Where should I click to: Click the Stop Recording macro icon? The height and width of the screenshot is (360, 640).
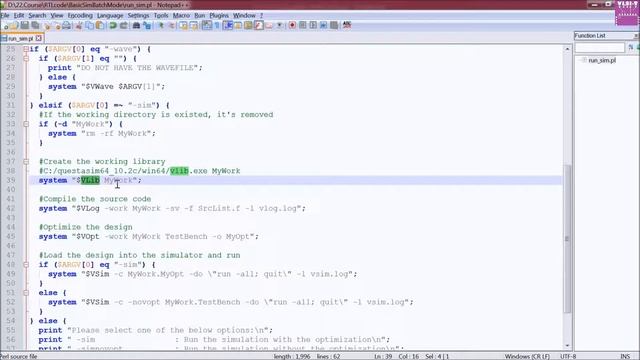click(x=302, y=25)
